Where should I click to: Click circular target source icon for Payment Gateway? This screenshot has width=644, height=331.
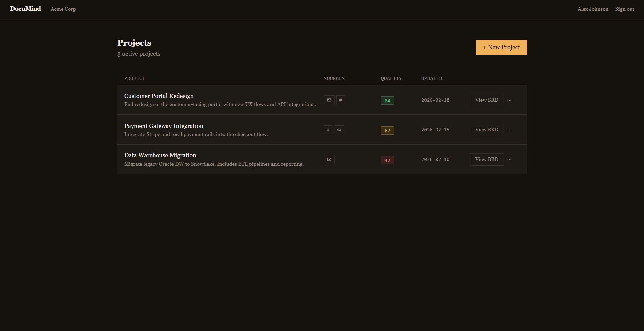[x=339, y=130]
